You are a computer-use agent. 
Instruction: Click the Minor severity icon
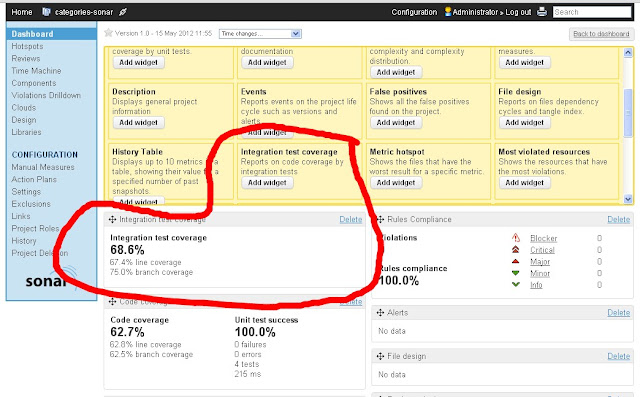pyautogui.click(x=516, y=273)
